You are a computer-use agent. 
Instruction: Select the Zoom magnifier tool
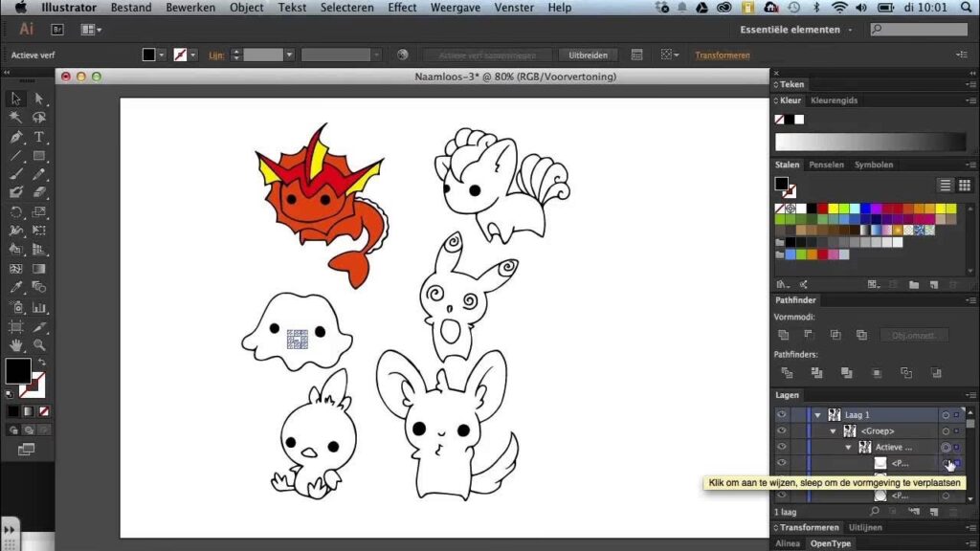39,344
